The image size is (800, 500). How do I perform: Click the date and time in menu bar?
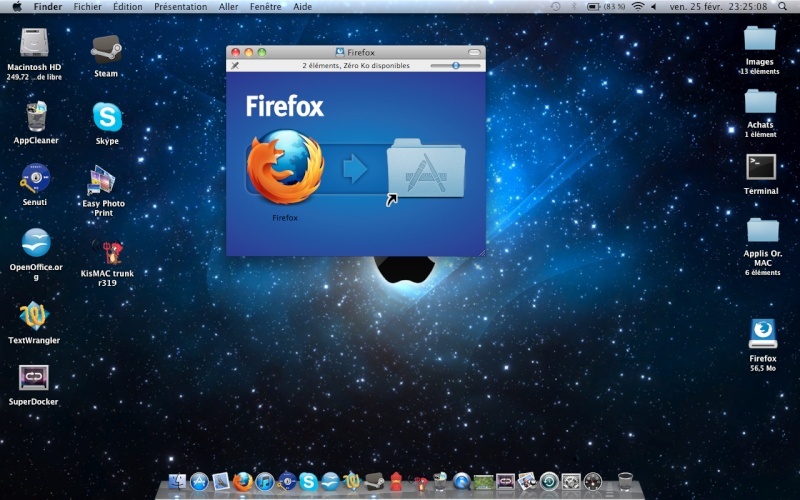(718, 7)
